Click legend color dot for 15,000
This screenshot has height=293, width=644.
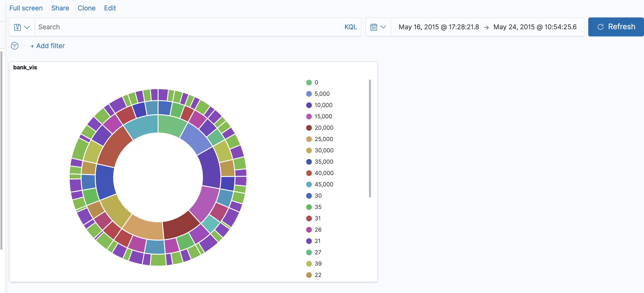tap(309, 116)
